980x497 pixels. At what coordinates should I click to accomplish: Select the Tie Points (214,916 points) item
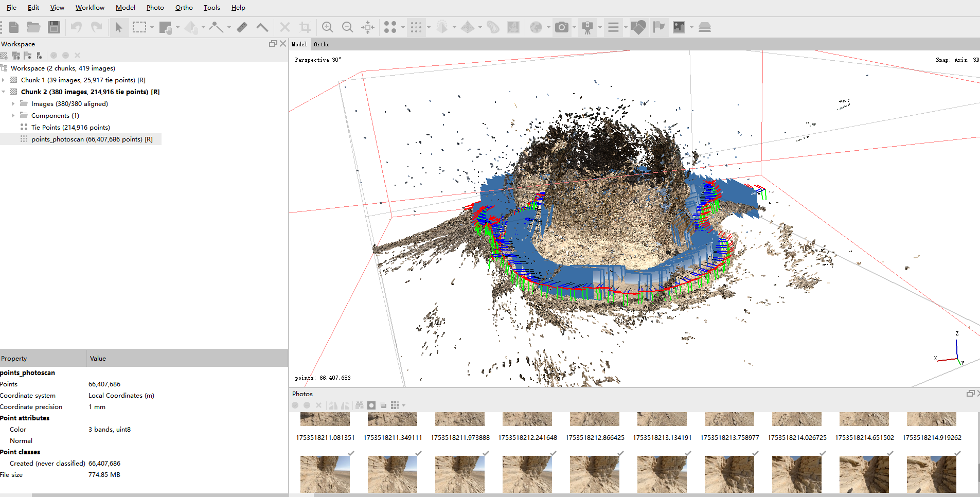(x=70, y=128)
